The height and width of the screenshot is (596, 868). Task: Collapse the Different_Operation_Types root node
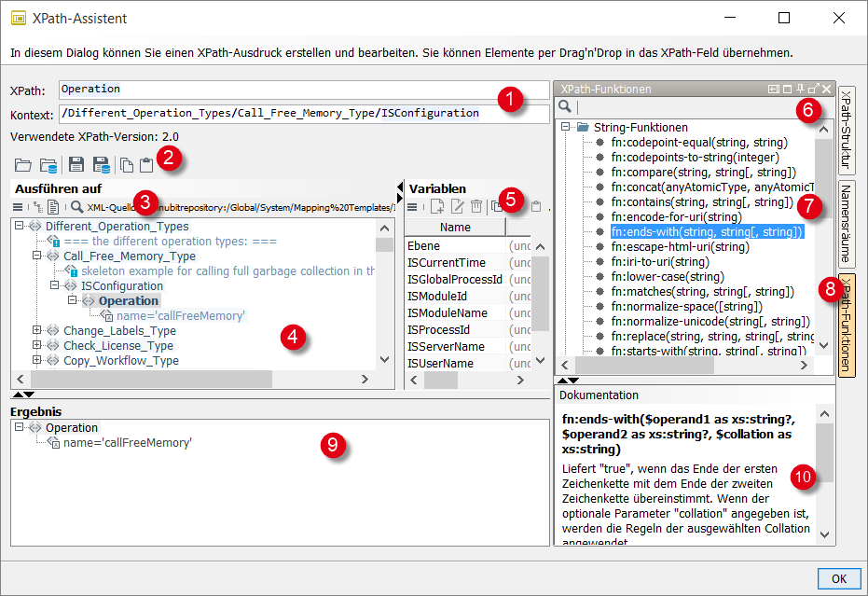coord(20,226)
